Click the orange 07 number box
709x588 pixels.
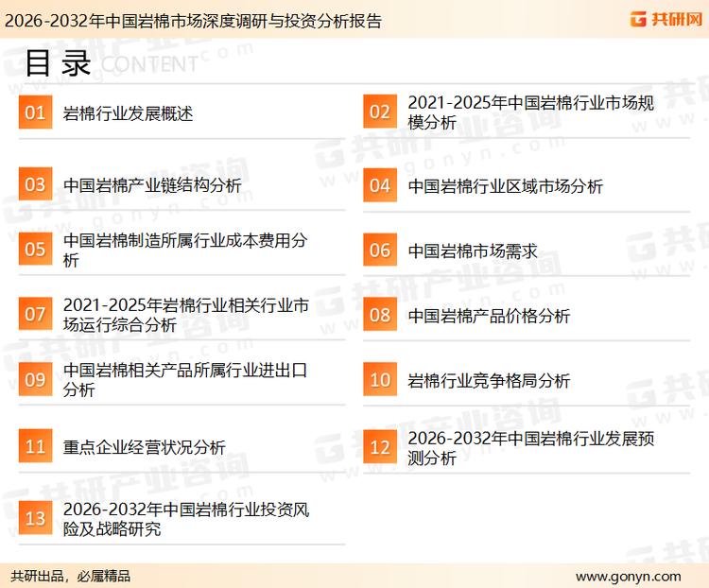[35, 314]
